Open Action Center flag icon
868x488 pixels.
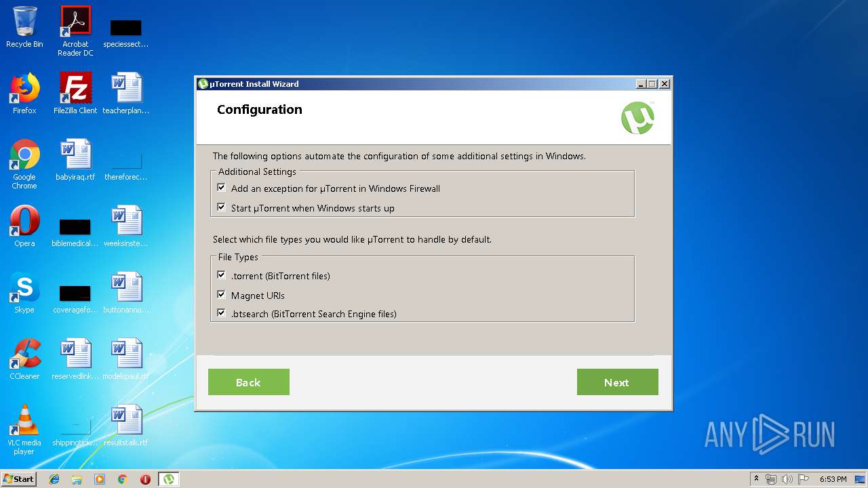tap(804, 479)
